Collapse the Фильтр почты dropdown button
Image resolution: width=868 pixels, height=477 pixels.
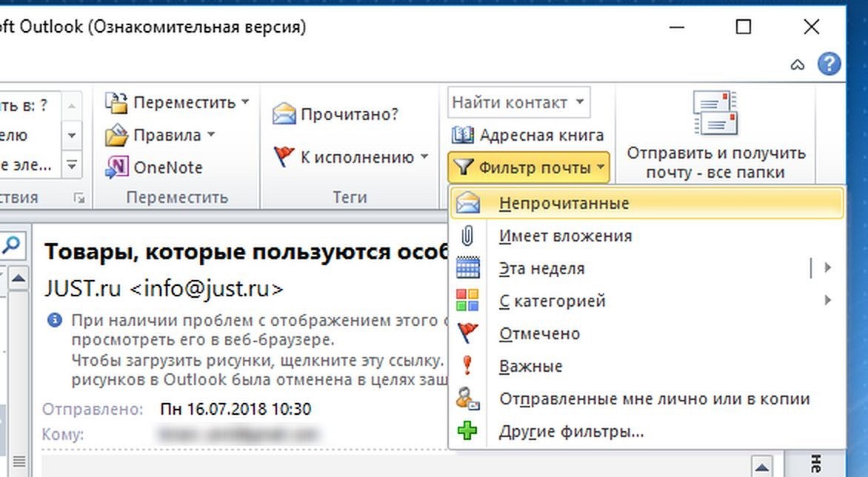529,167
